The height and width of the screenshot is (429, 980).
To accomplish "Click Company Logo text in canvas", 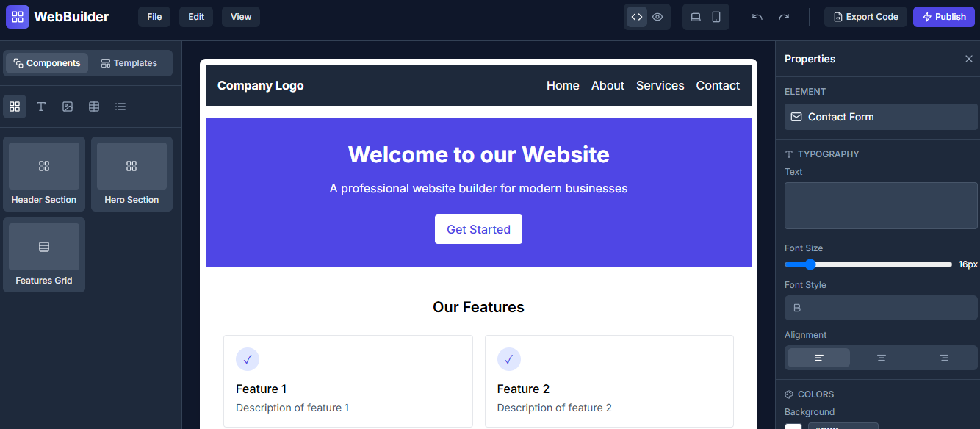I will pyautogui.click(x=261, y=85).
